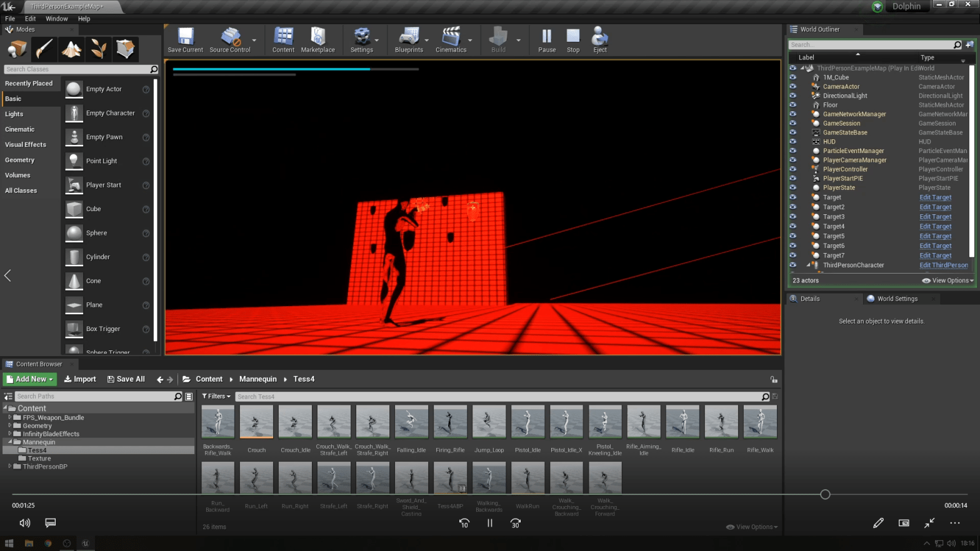The width and height of the screenshot is (980, 551).
Task: Toggle visibility of DirectionalLight actor
Action: click(x=793, y=96)
